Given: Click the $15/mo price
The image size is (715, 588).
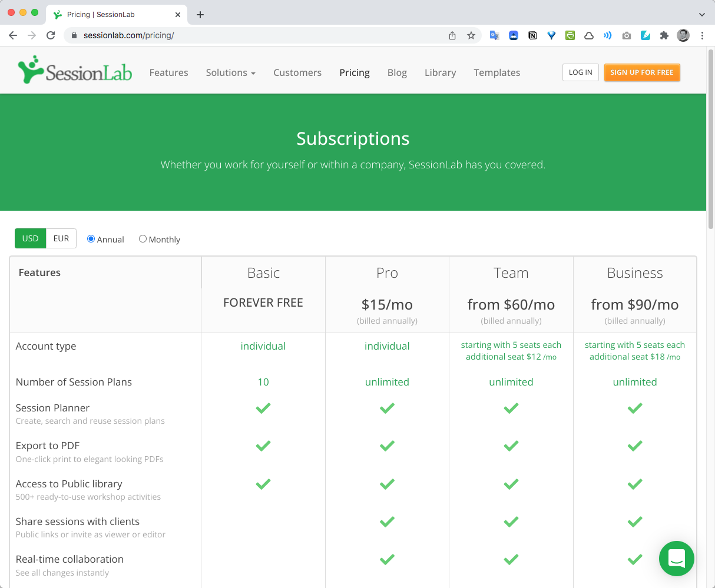Looking at the screenshot, I should [x=387, y=304].
